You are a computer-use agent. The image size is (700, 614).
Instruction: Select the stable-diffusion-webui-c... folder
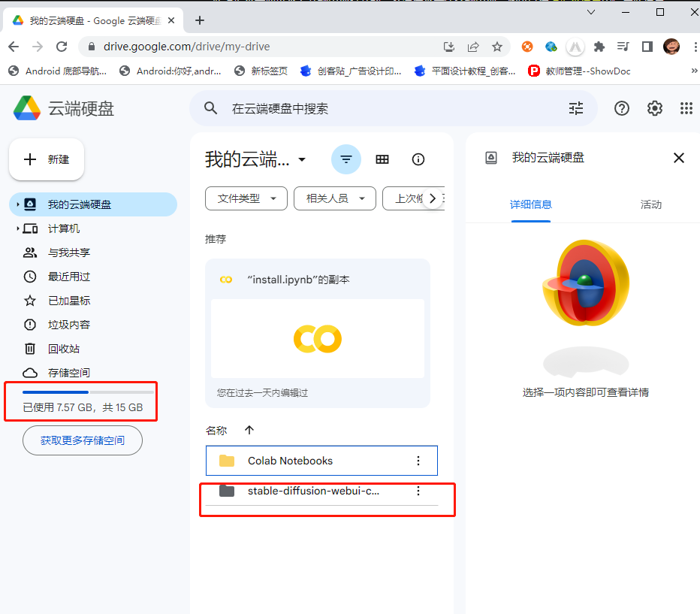[x=321, y=492]
